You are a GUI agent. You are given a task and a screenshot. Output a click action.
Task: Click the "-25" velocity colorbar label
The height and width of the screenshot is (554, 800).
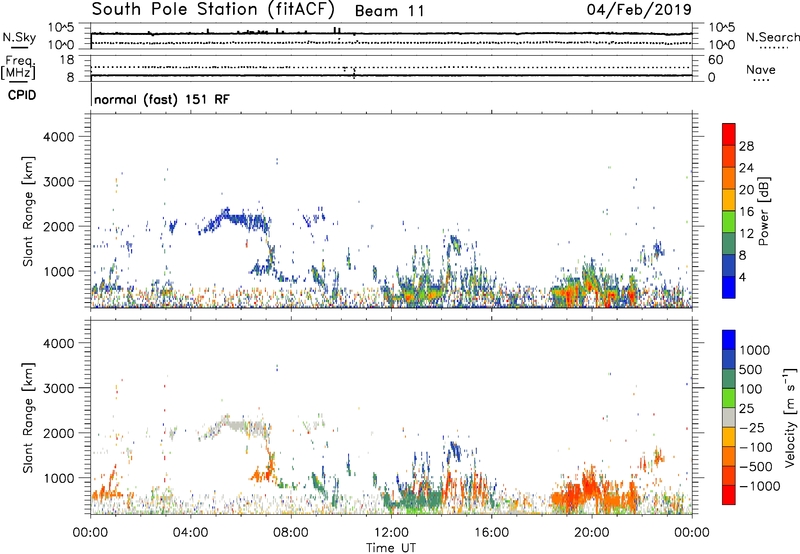tap(751, 428)
